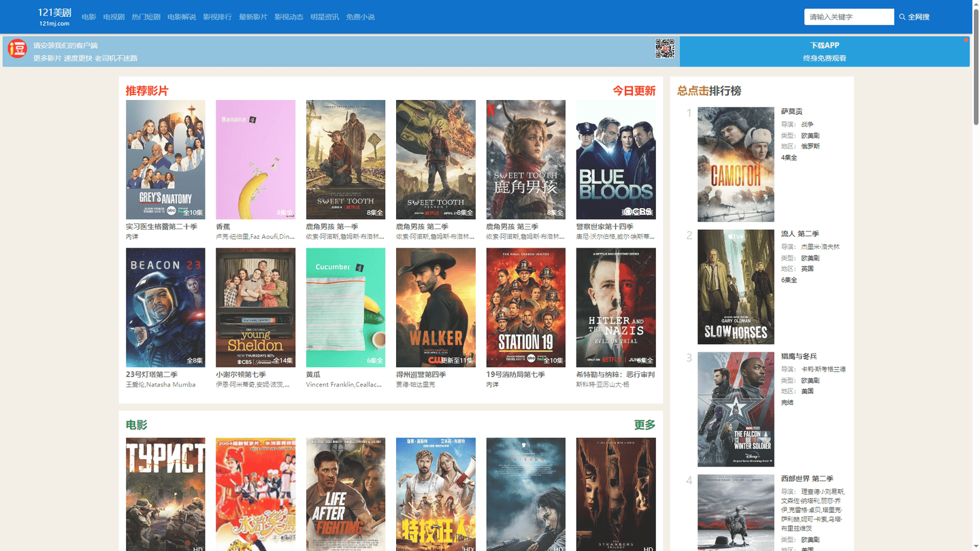Open the САМОГОН ranking poster
Image resolution: width=980 pixels, height=551 pixels.
point(736,165)
